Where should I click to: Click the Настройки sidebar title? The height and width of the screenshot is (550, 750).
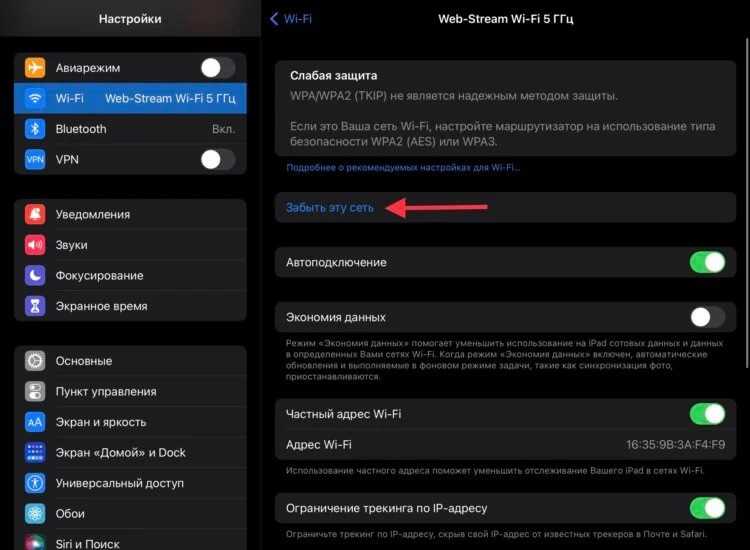point(130,19)
